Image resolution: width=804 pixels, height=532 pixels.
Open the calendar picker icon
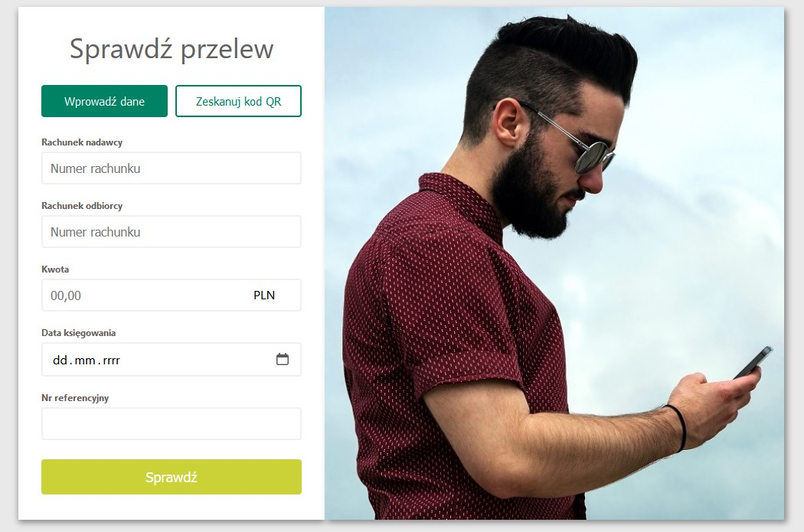tap(282, 359)
